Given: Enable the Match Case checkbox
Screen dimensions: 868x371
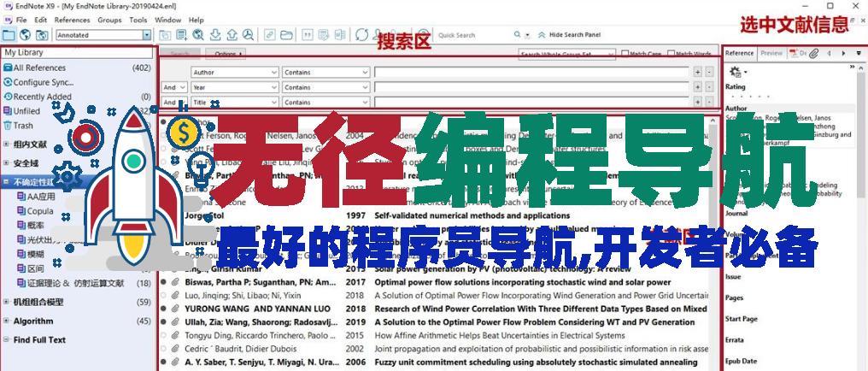Looking at the screenshot, I should click(x=625, y=54).
